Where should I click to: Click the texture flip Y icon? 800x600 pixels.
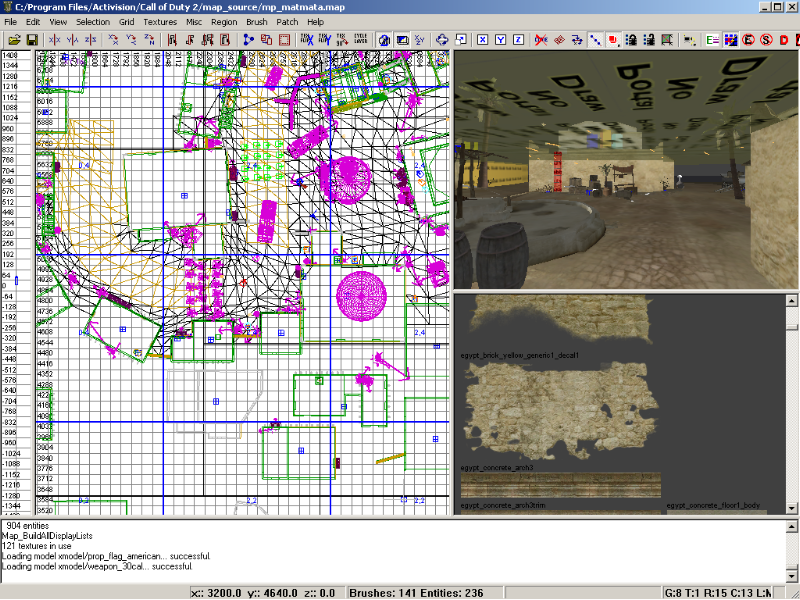click(x=324, y=40)
